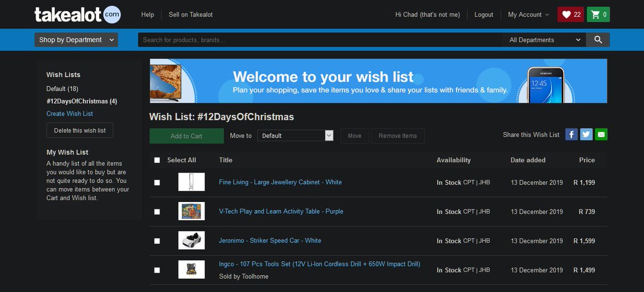Click the Date added column header
Screen dimensions: 644x292
click(528, 160)
